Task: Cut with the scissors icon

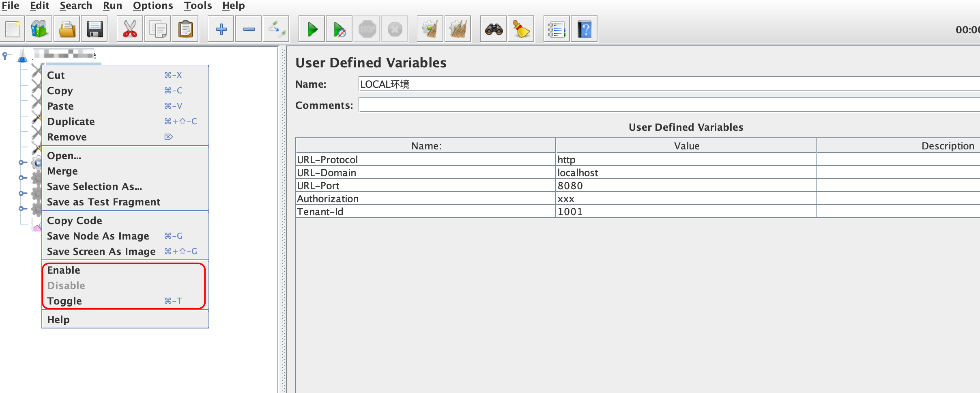Action: click(130, 29)
